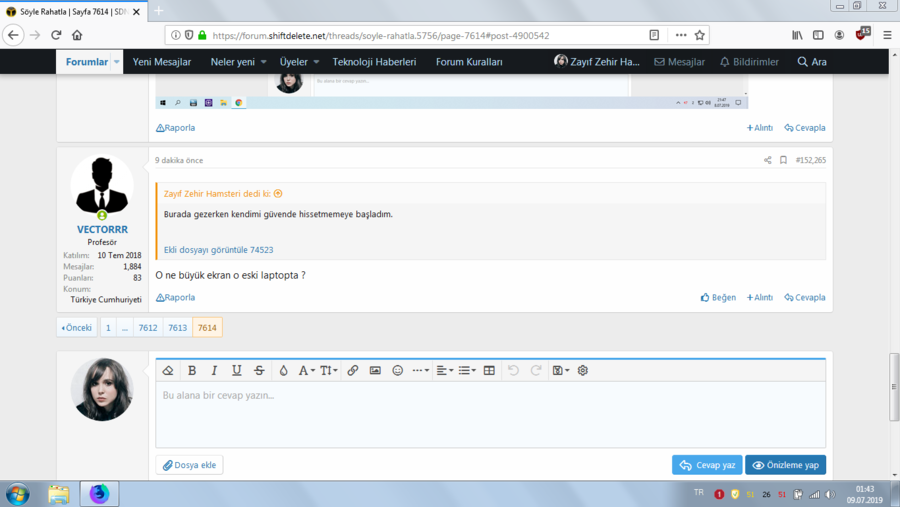The width and height of the screenshot is (900, 507).
Task: Open the Ara search
Action: pos(812,62)
